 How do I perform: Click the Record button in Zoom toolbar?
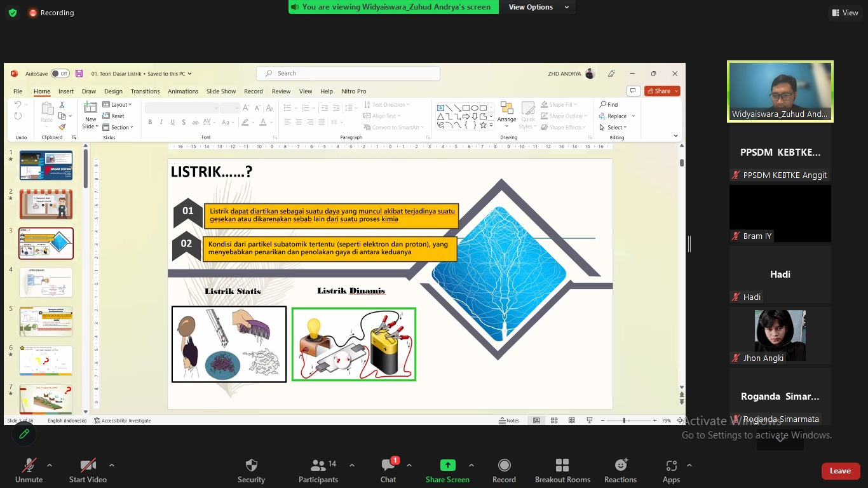tap(504, 466)
